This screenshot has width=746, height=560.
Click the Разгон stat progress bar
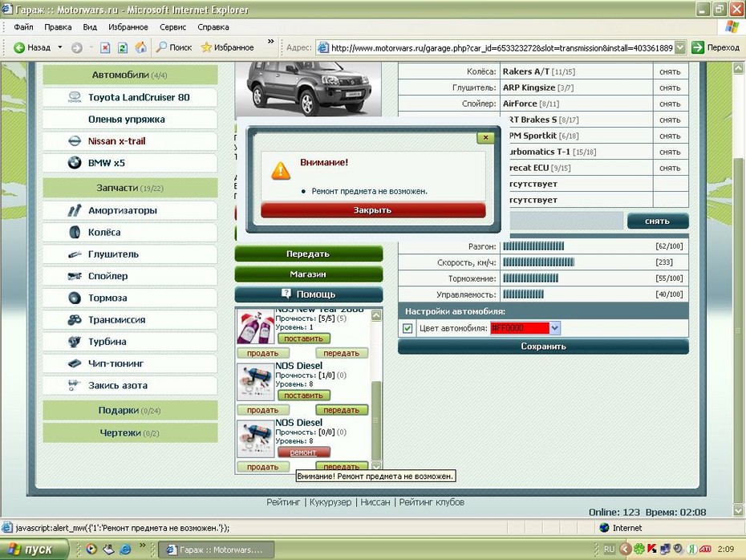pos(533,246)
